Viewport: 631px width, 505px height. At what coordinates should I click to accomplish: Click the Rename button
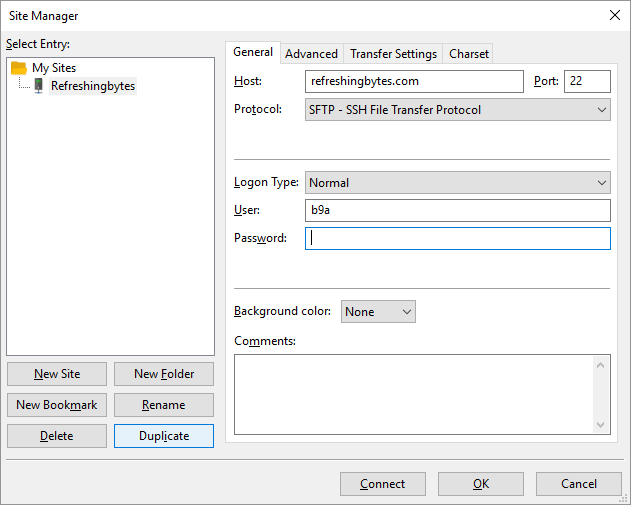[x=164, y=405]
